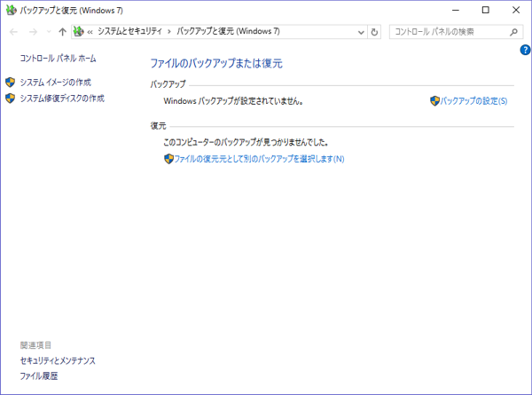Click the 関連項目 label
The image size is (532, 395).
point(35,345)
